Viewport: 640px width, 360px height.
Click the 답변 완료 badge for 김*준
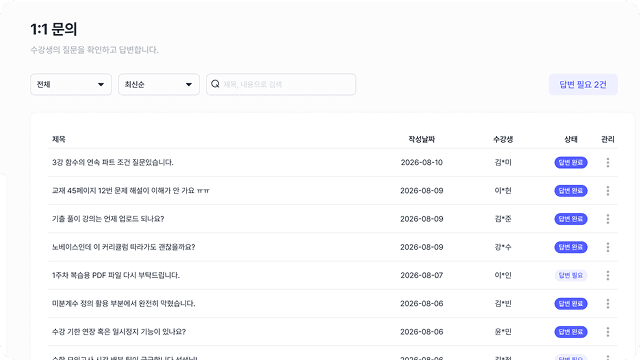coord(571,219)
